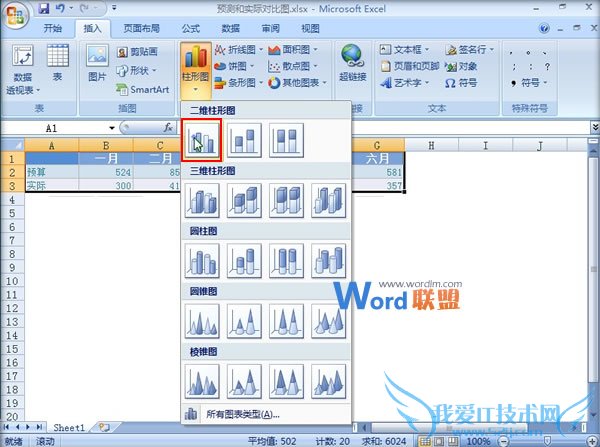
Task: Select the 3-D column chart, fourth 3-D option
Action: click(328, 201)
